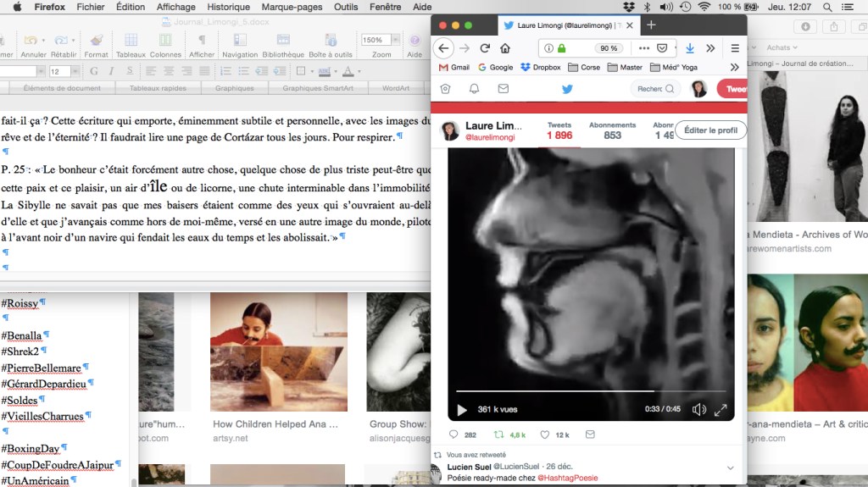Open the reply bubble on the tweet
The image size is (868, 487).
tap(453, 434)
